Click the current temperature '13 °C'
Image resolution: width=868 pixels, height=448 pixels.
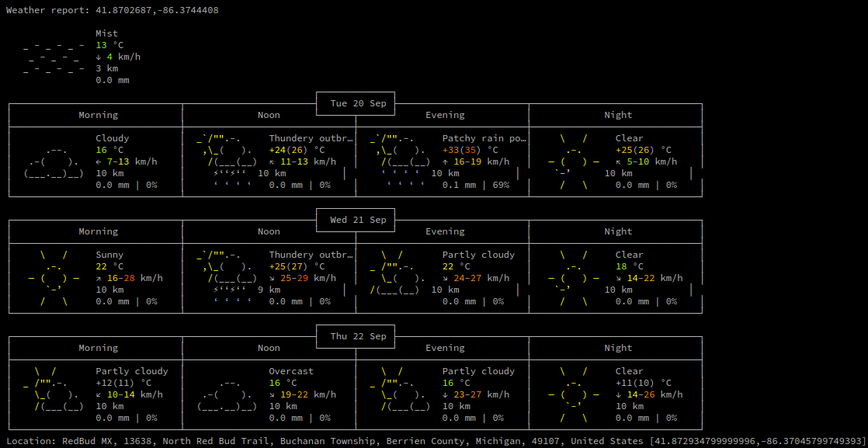(109, 45)
